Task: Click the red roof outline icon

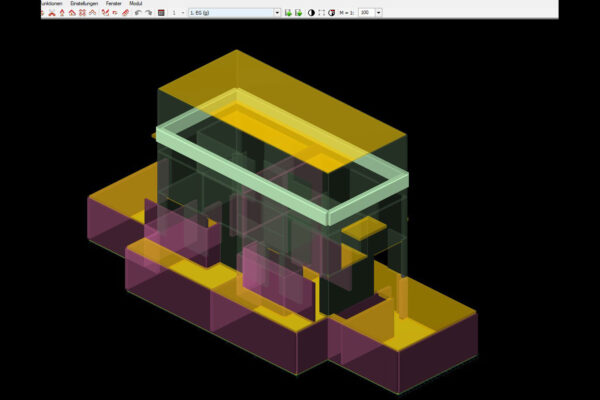Action: (93, 13)
